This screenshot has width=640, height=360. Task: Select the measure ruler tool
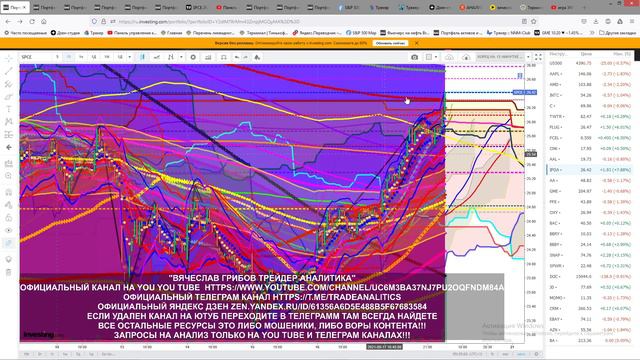[9, 164]
